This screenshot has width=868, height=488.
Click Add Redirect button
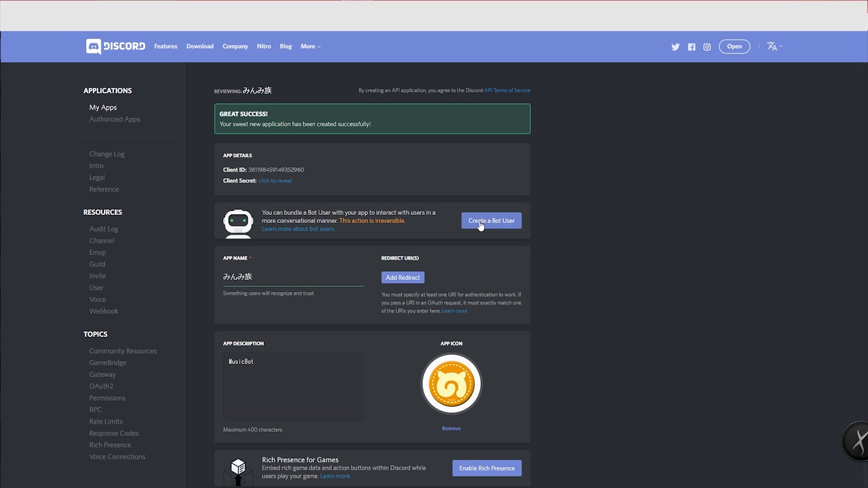403,277
